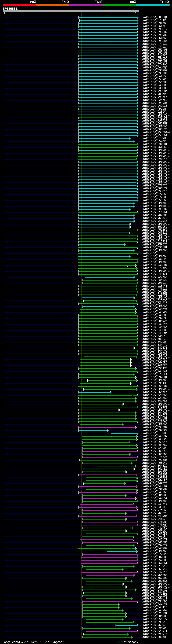
Task: Open hit UniRef100_A9PBT7
Action: click(x=154, y=29)
